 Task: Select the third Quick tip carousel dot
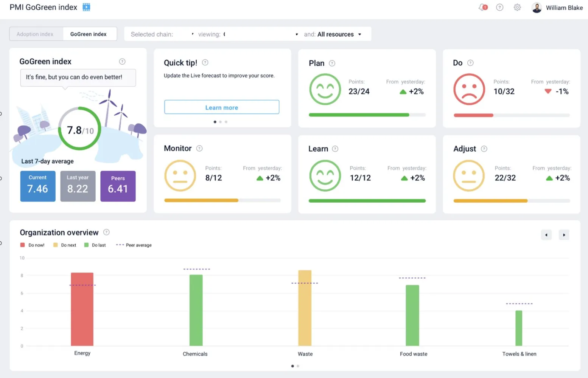226,122
